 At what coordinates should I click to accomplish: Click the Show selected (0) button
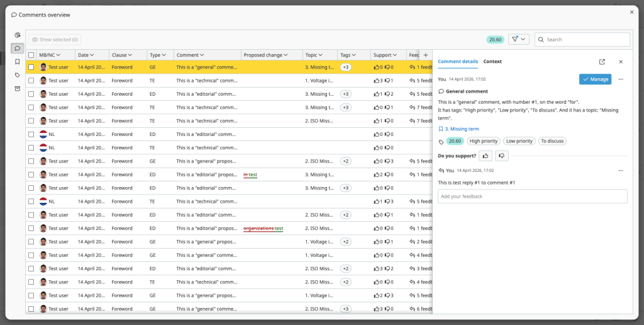[55, 40]
